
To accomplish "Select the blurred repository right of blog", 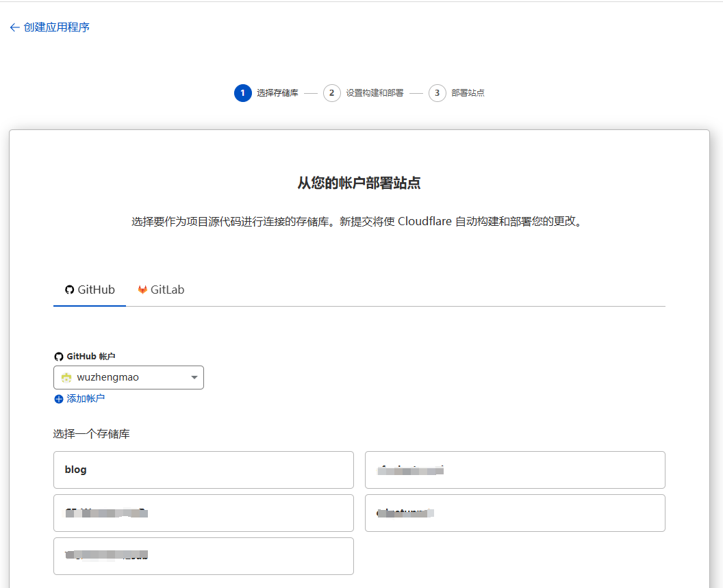I will pos(515,470).
